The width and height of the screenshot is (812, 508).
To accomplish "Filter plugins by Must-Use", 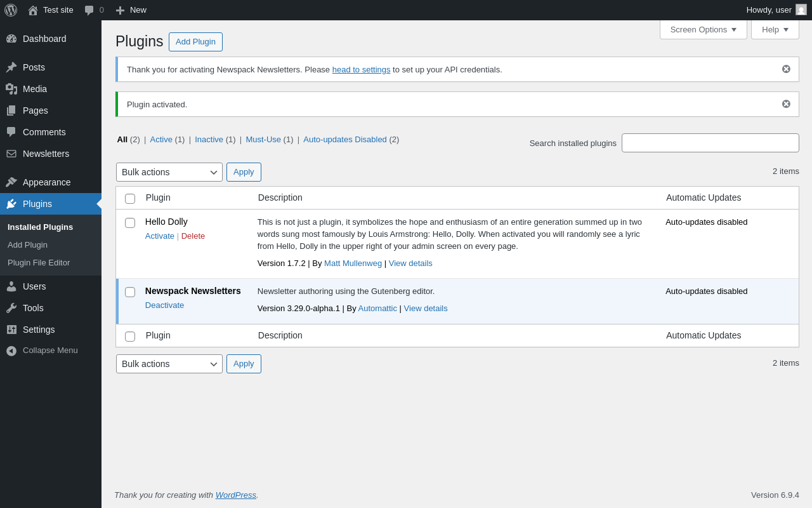I will tap(263, 139).
